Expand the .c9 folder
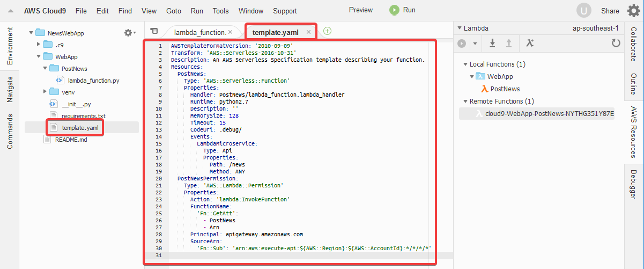Screen dimensions: 644x269 point(38,45)
